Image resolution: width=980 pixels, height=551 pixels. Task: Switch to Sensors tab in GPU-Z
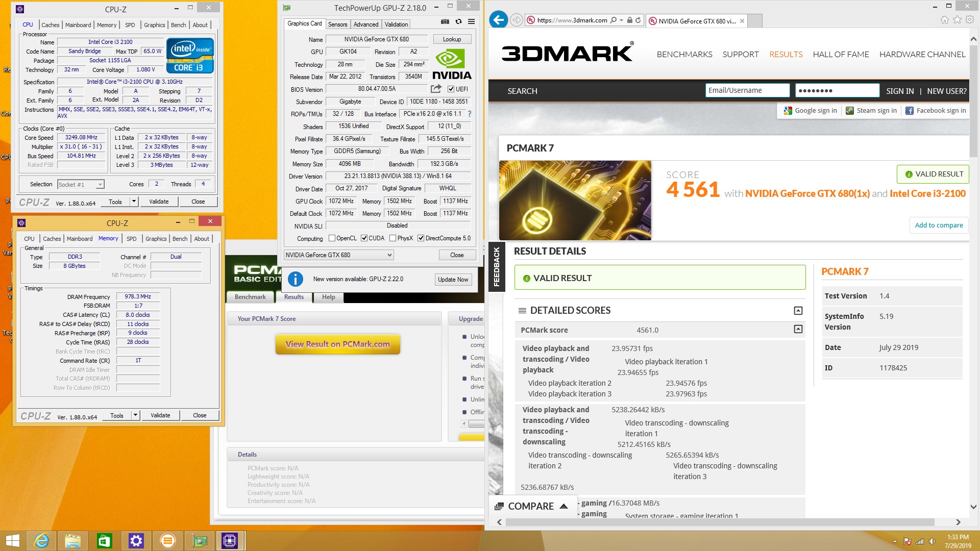click(337, 24)
